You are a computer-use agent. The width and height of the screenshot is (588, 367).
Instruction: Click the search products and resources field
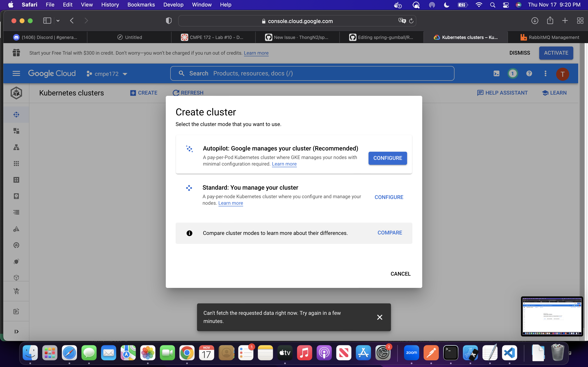tap(312, 74)
